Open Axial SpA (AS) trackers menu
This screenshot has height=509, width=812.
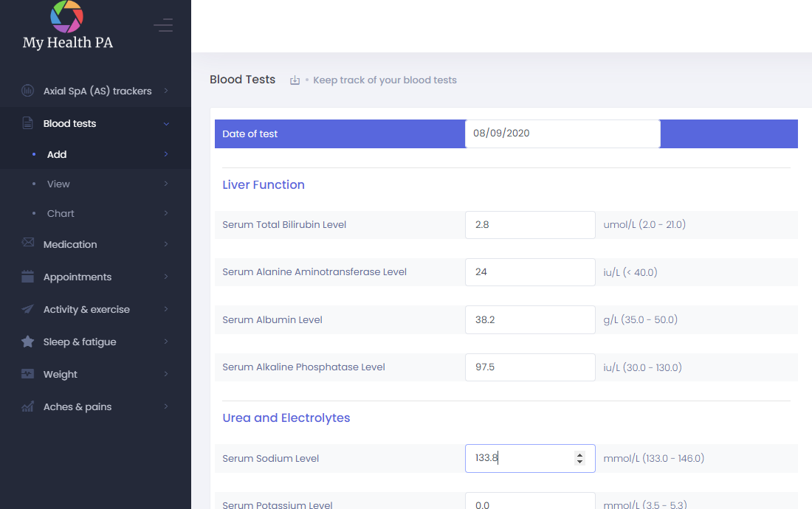[x=95, y=91]
